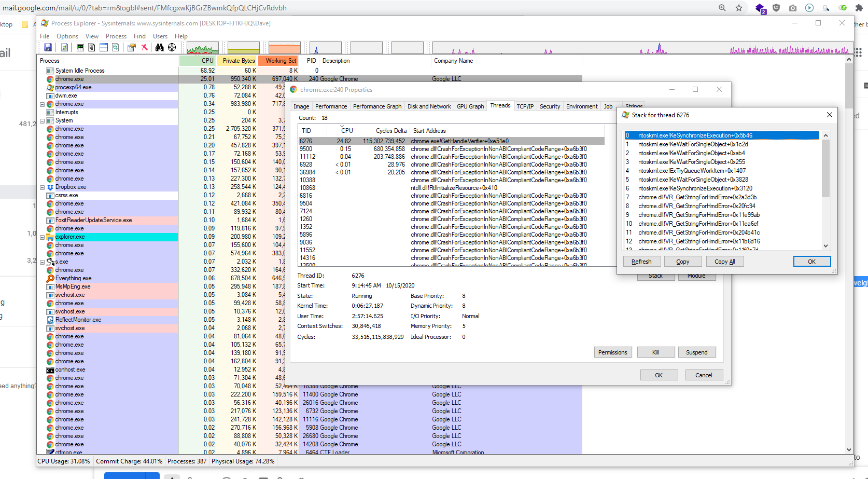Viewport: 868px width, 479px height.
Task: Toggle the Show Lower Pane toolbar icon
Action: click(x=104, y=47)
